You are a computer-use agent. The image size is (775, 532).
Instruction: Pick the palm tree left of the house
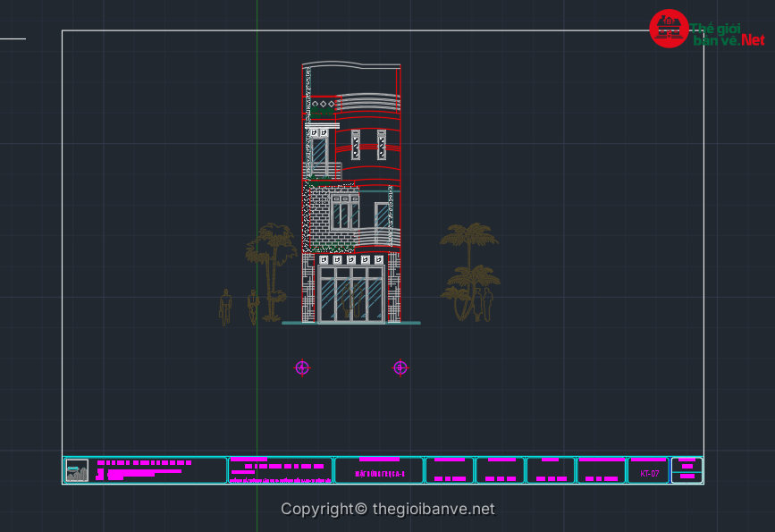272,259
